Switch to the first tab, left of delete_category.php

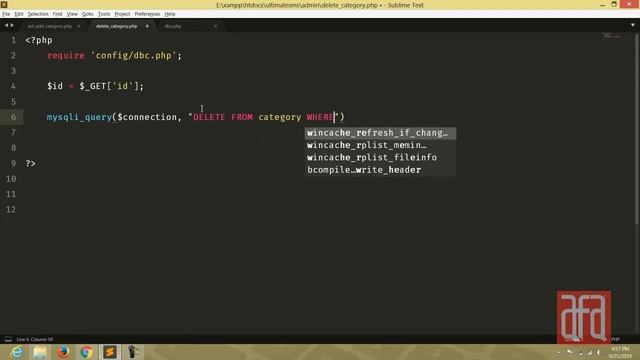[x=50, y=26]
